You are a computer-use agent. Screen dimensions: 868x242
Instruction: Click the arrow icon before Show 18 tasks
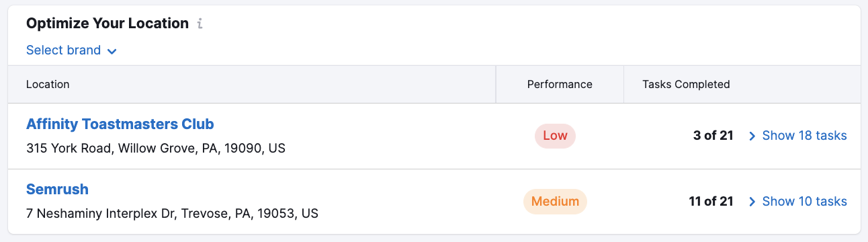click(x=752, y=136)
